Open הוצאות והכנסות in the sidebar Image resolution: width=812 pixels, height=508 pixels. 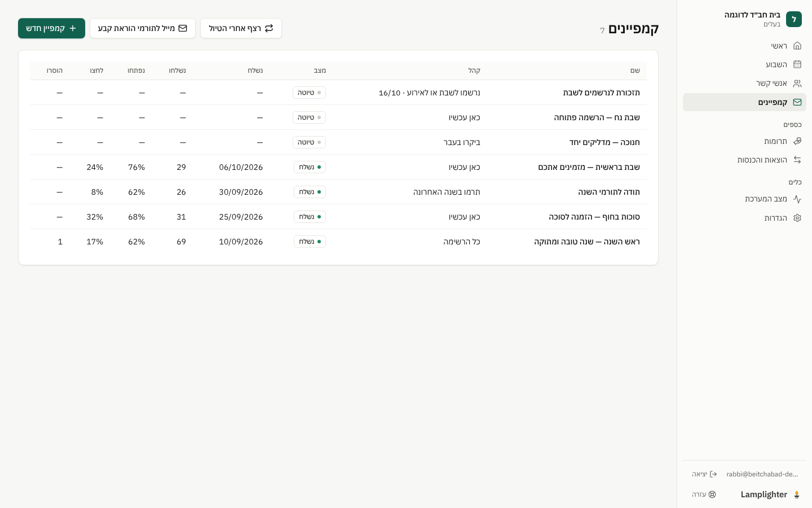(x=744, y=160)
